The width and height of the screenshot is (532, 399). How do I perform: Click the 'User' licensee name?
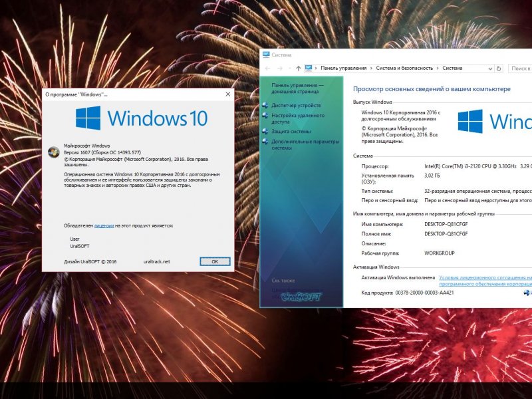[74, 239]
